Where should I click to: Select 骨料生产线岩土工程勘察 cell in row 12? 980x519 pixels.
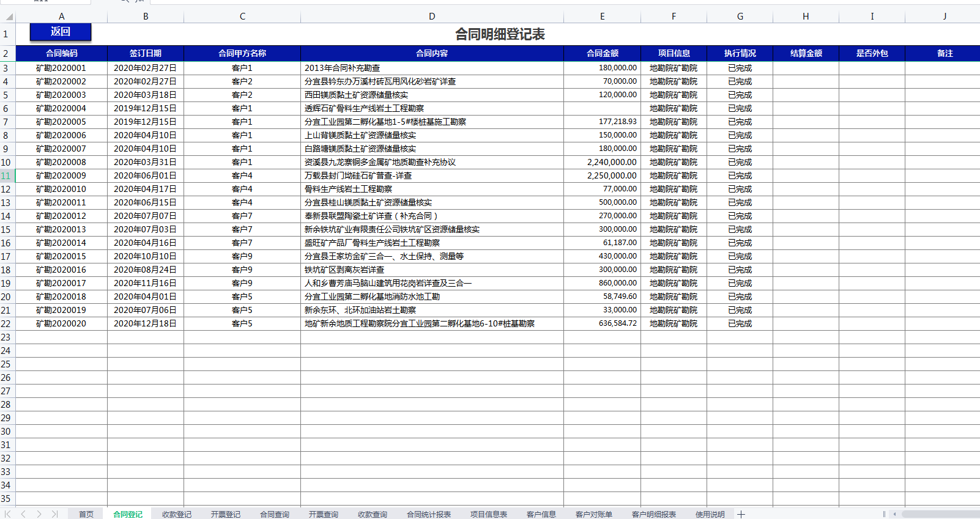pos(432,189)
